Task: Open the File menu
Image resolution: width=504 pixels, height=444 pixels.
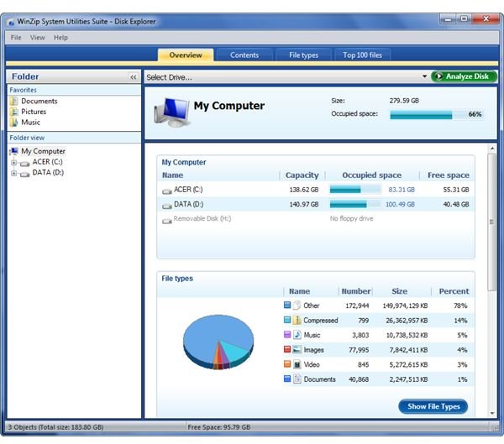Action: (x=16, y=38)
